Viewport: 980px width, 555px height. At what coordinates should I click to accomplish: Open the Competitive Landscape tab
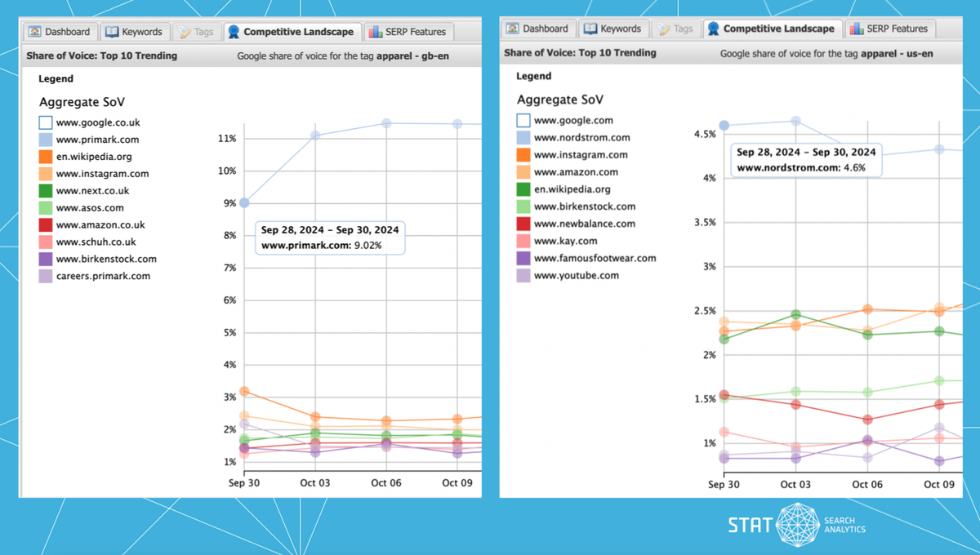point(292,31)
